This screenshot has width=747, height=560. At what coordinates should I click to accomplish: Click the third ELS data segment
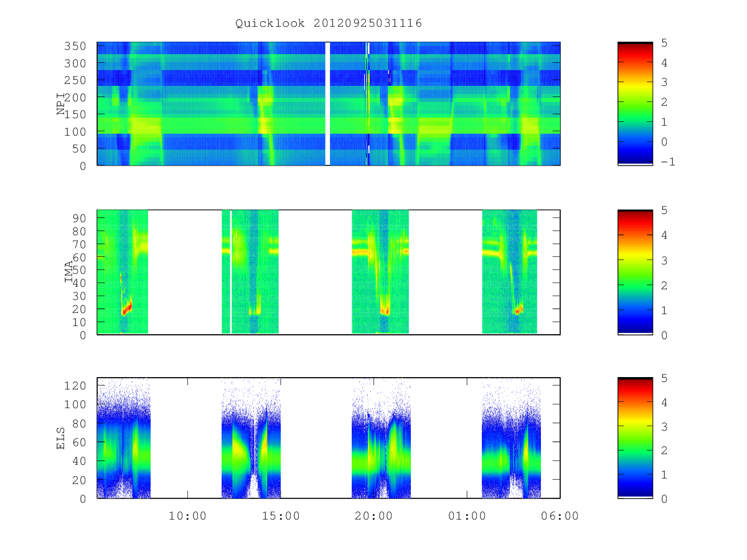382,438
